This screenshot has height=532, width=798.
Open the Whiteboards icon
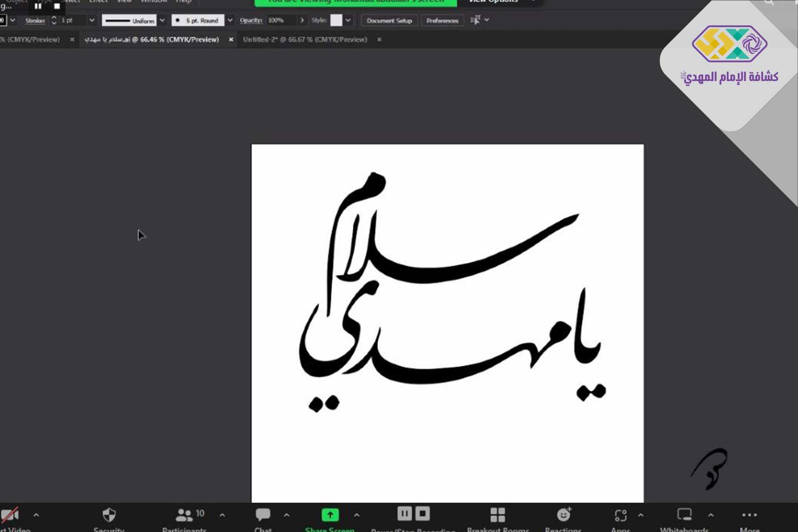pyautogui.click(x=684, y=515)
